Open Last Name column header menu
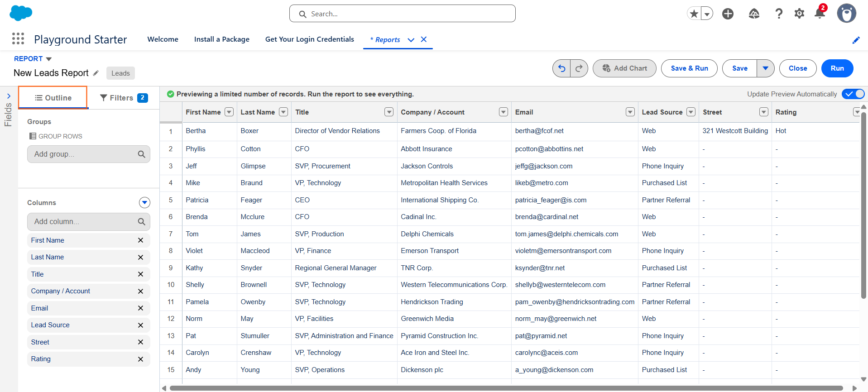This screenshot has height=392, width=868. point(283,112)
